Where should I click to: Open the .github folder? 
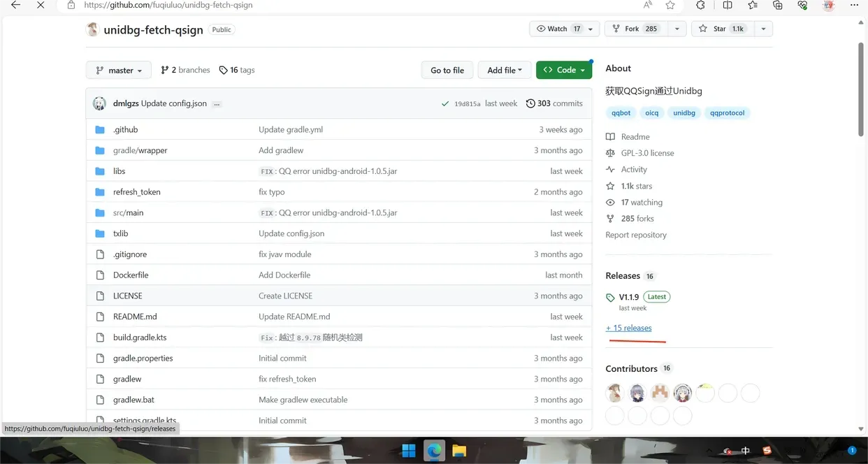[125, 129]
